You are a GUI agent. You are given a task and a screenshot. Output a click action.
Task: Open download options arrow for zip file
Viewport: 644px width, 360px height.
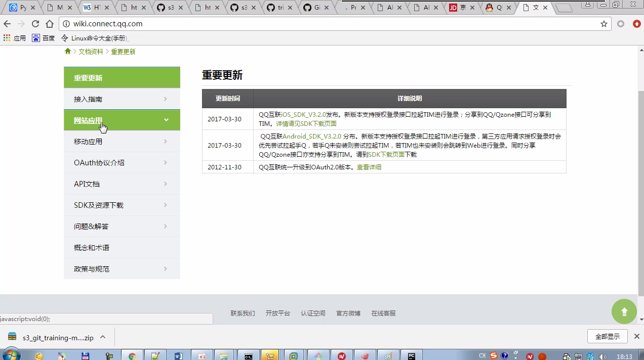tap(103, 337)
